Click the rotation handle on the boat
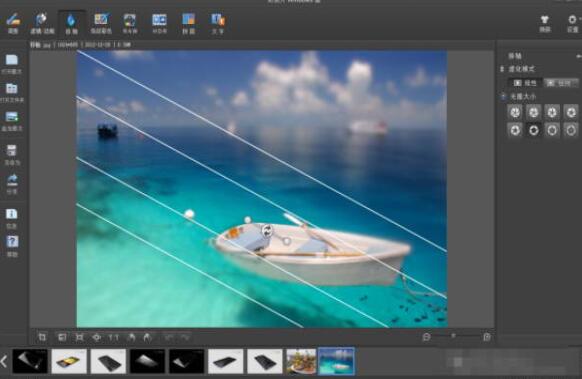 tap(267, 230)
